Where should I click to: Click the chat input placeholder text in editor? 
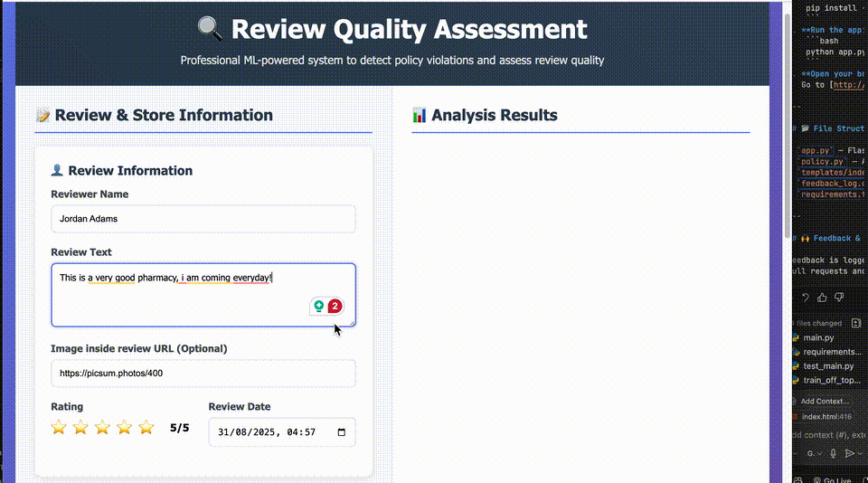[x=829, y=435]
